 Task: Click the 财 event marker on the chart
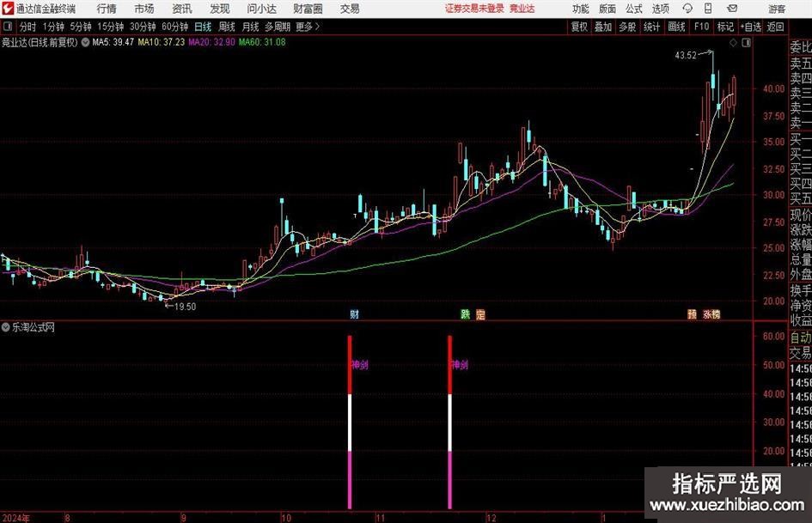354,314
